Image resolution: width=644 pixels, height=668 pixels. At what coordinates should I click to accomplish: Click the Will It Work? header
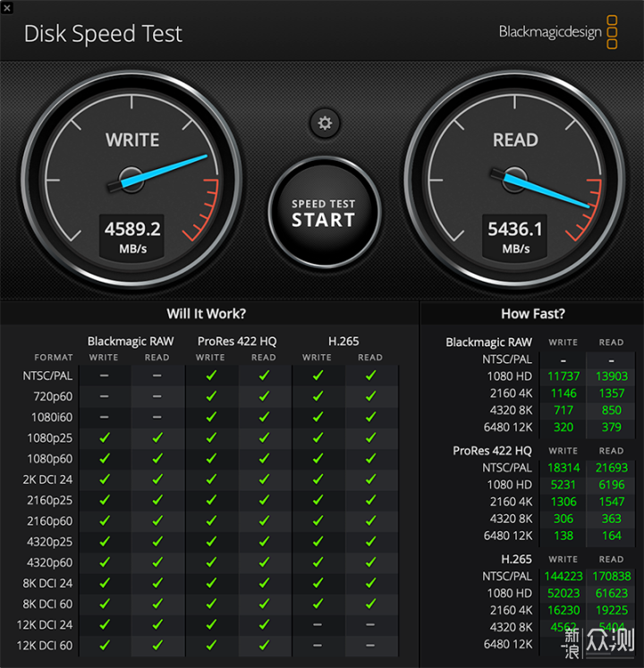click(207, 314)
